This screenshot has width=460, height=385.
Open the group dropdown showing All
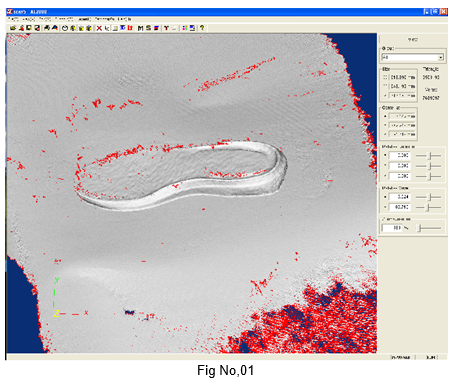(x=412, y=57)
